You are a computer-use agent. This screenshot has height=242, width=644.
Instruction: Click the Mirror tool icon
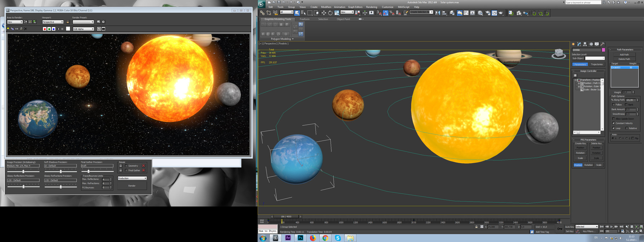tap(438, 13)
